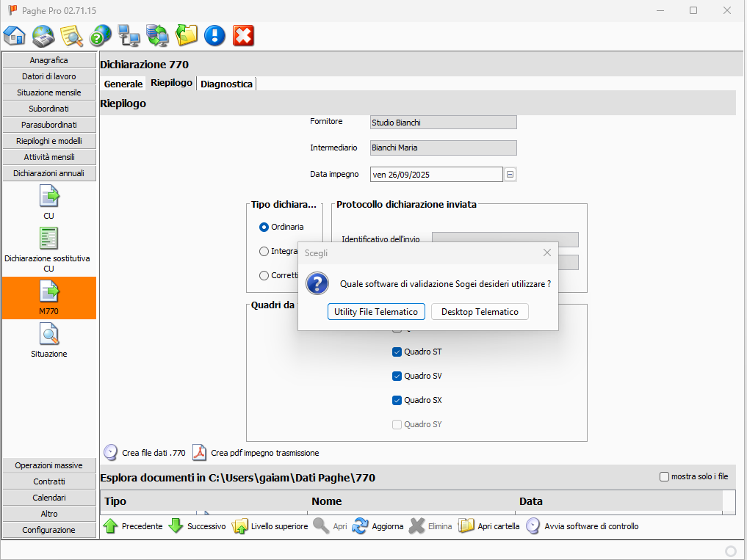Click the note with magnifier toolbar icon
The height and width of the screenshot is (560, 747).
tap(71, 35)
